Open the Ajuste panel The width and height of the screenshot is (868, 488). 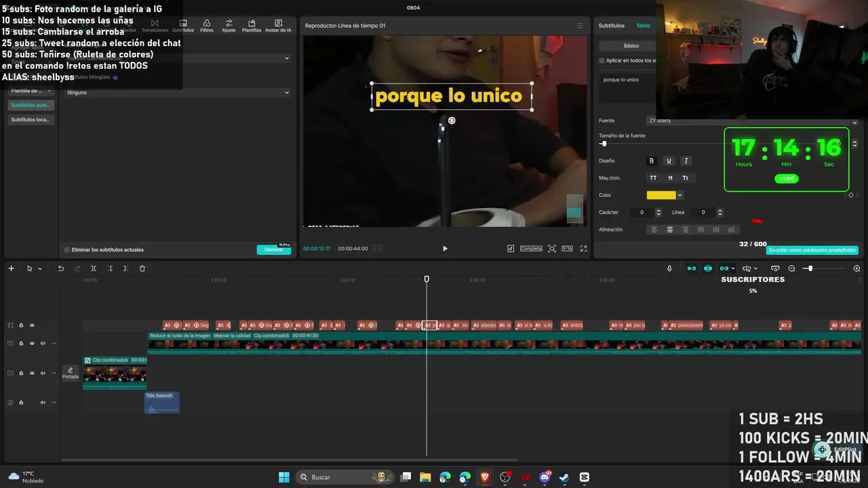tap(229, 26)
